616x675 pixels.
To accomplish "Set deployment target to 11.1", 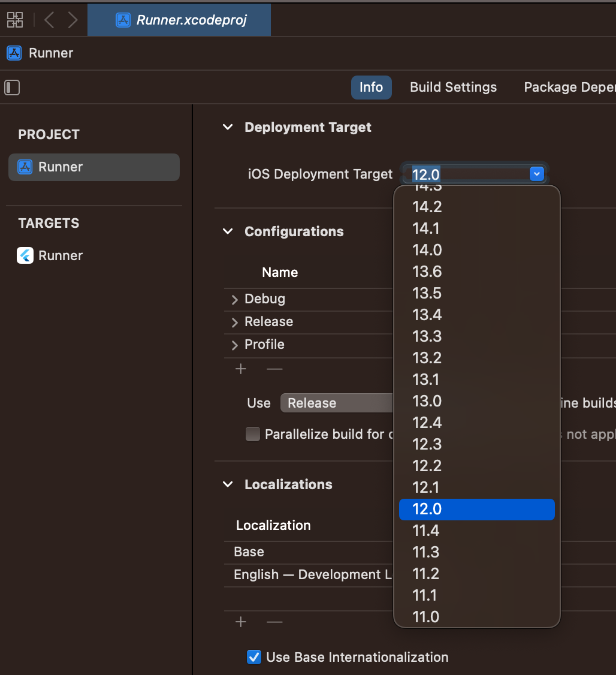I will point(476,595).
